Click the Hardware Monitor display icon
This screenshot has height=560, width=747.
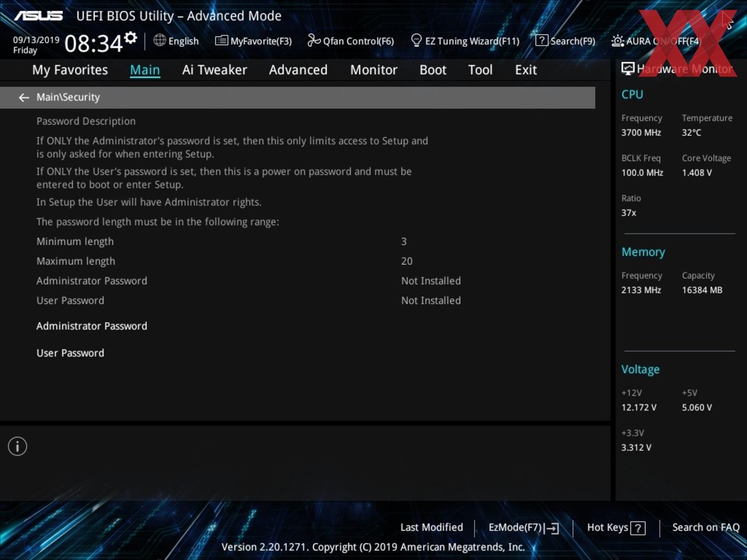628,68
